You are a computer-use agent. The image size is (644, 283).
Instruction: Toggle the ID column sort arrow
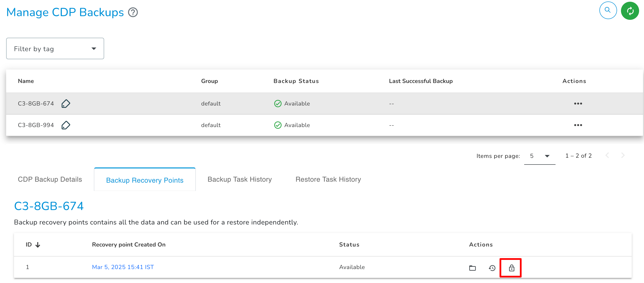[x=38, y=245]
